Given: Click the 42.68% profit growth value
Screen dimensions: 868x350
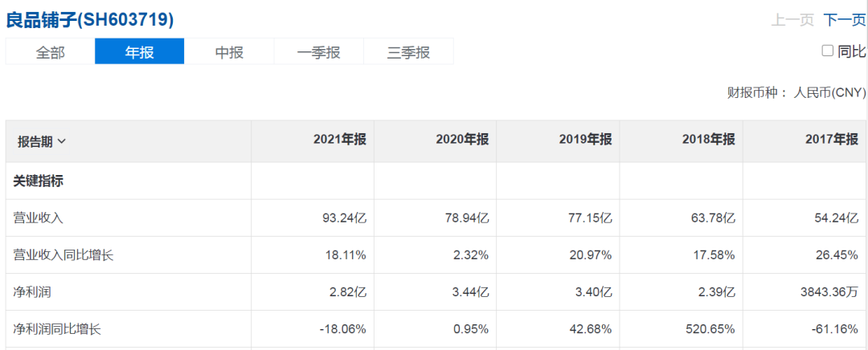Looking at the screenshot, I should [x=592, y=329].
